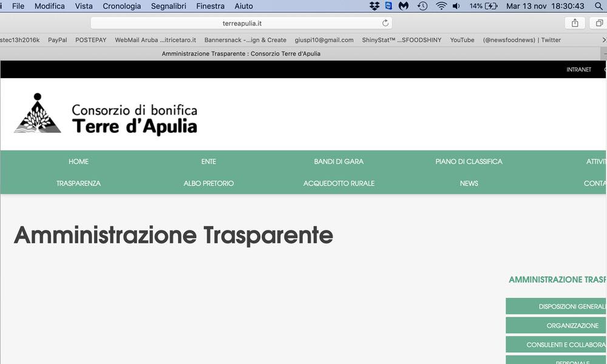Open Dropbox menu bar icon
Viewport: 607px width, 364px height.
pos(375,6)
